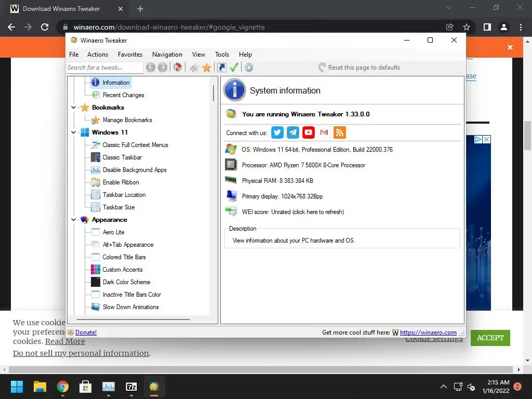This screenshot has height=399, width=532.
Task: Bookmark the page with Chrome star icon
Action: 467,27
